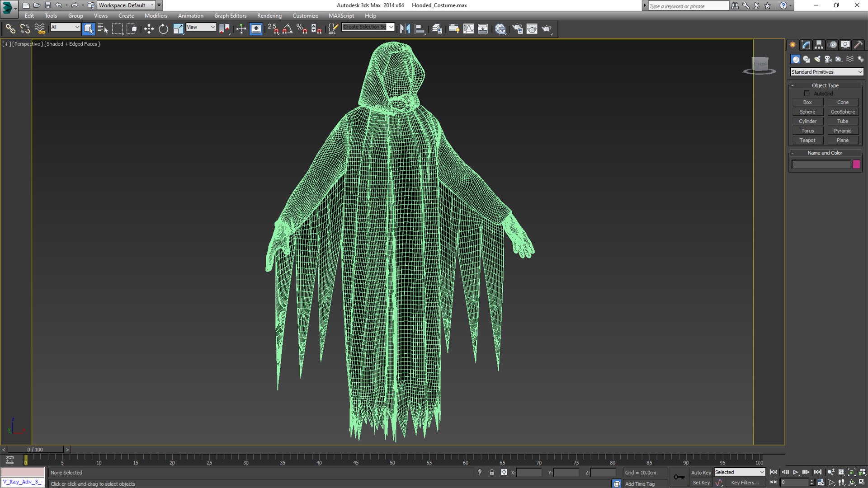Activate the Select and Rotate tool
The width and height of the screenshot is (868, 488).
[x=163, y=29]
